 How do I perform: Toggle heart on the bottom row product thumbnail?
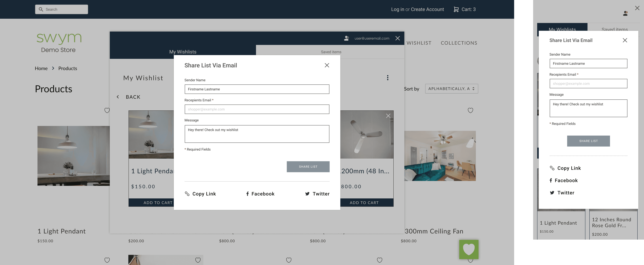[198, 260]
